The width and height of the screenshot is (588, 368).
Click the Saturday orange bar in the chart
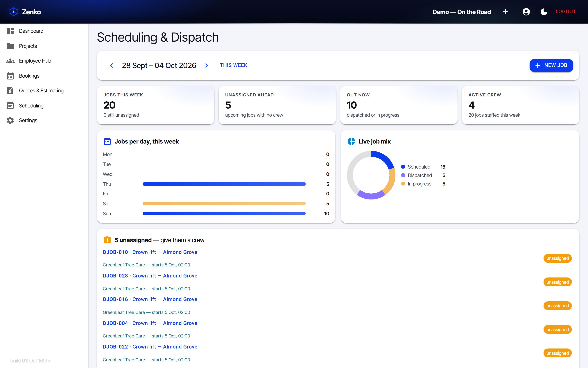(x=224, y=204)
